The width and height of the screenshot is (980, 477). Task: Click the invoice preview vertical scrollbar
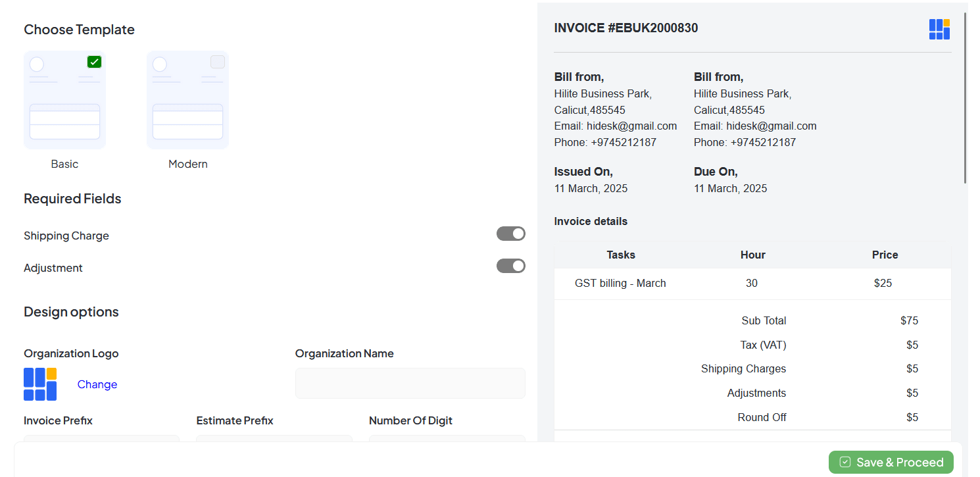click(965, 99)
